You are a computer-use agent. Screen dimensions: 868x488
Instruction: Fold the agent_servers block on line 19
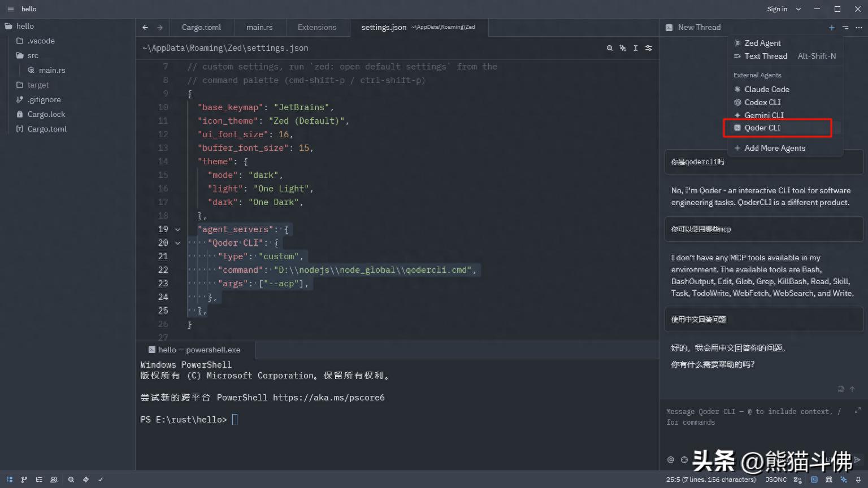177,229
